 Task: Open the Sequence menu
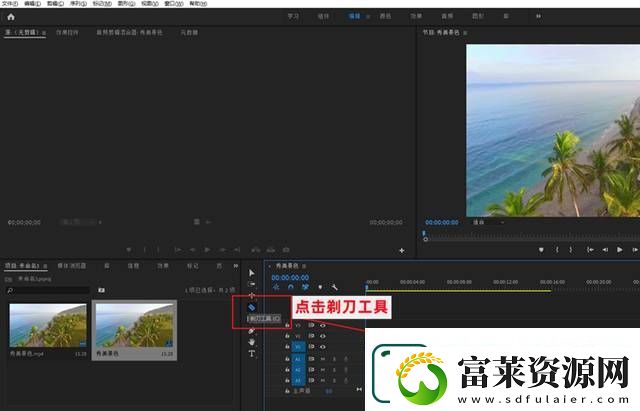pos(78,4)
